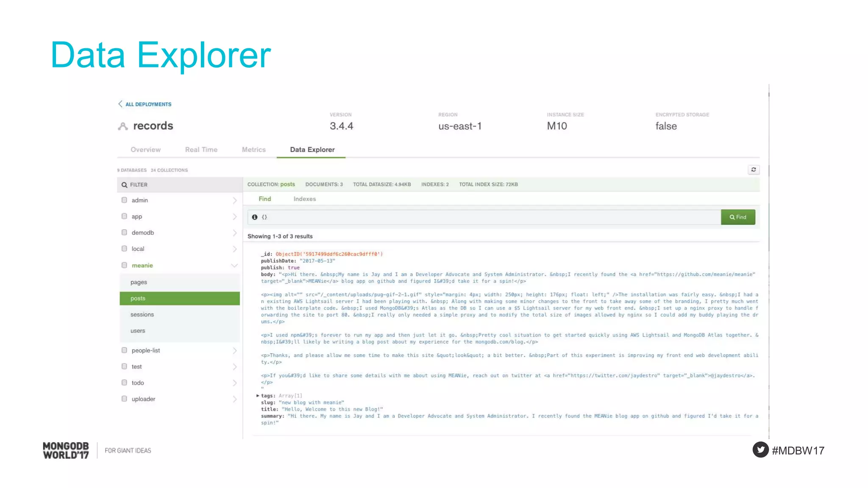
Task: Click the test database icon
Action: click(x=124, y=366)
